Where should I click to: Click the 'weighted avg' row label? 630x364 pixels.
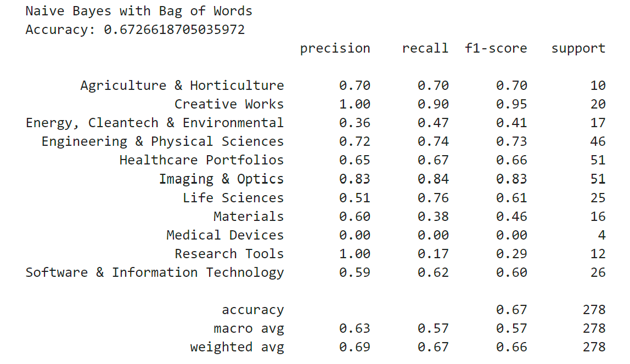(x=237, y=347)
